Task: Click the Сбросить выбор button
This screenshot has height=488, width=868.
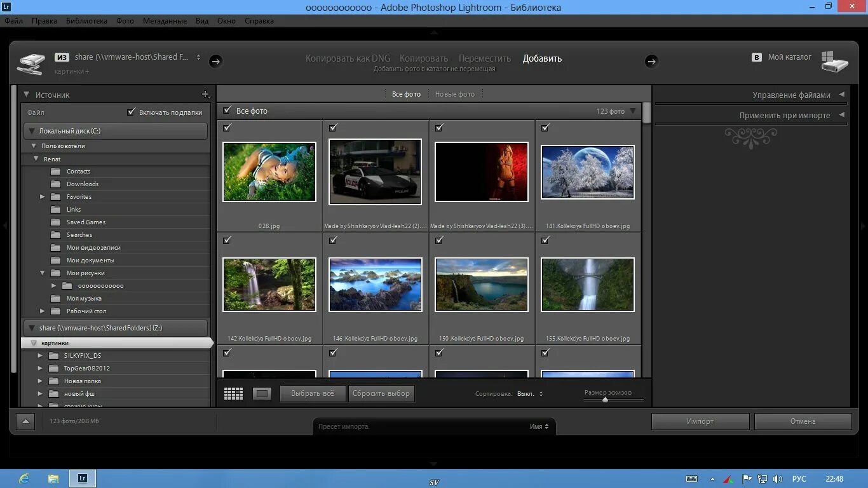Action: coord(381,394)
